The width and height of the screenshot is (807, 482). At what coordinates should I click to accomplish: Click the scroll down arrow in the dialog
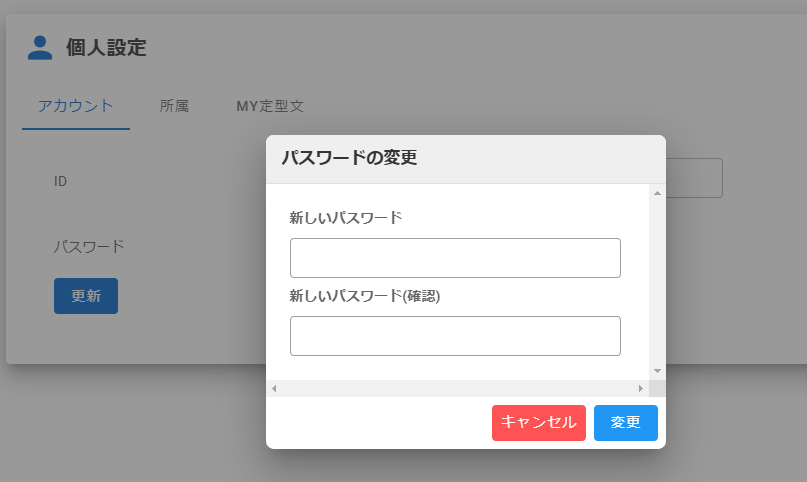(x=657, y=371)
